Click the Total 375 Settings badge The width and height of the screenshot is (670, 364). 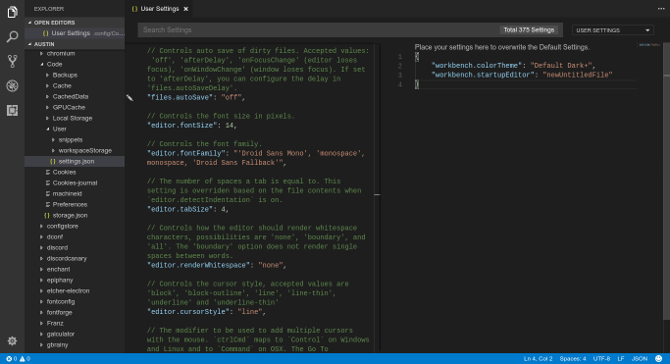[x=529, y=30]
